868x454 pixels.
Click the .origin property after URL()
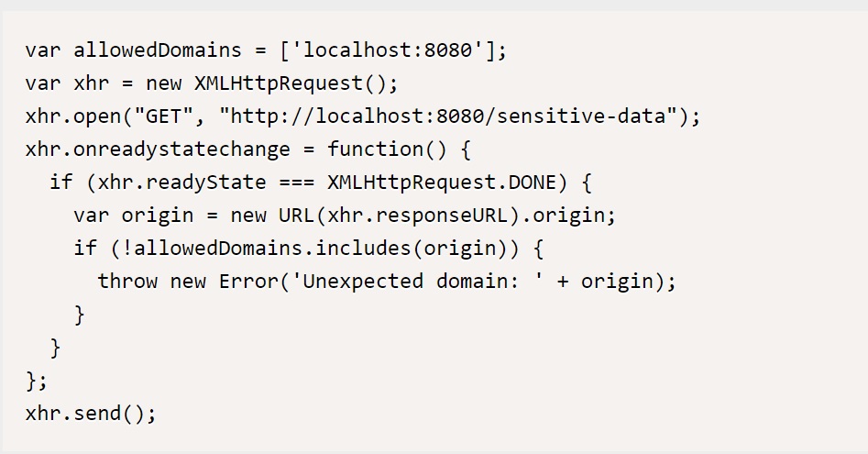point(571,215)
